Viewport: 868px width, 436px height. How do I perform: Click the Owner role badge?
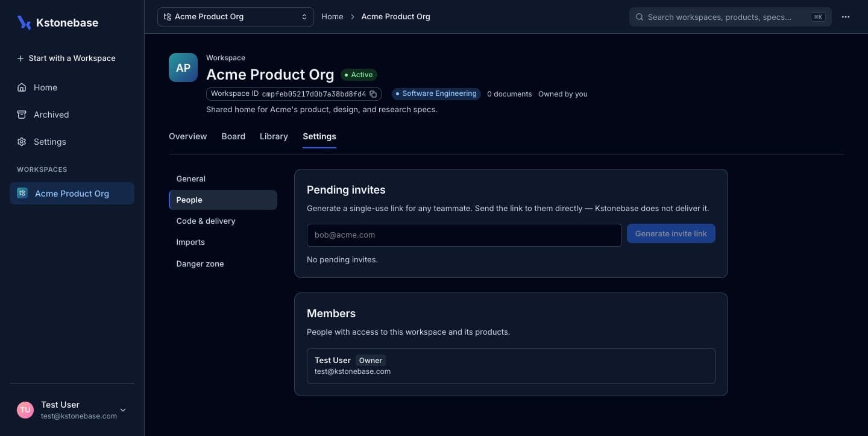click(x=371, y=361)
